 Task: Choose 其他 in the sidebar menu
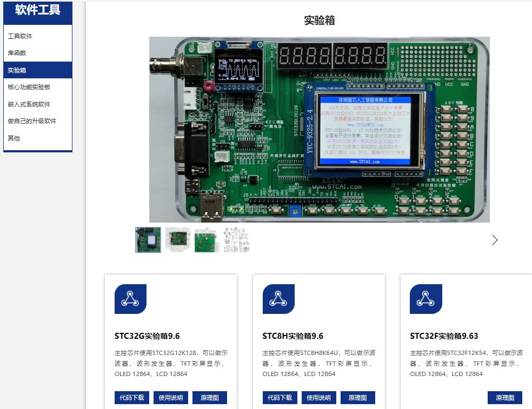pyautogui.click(x=38, y=138)
